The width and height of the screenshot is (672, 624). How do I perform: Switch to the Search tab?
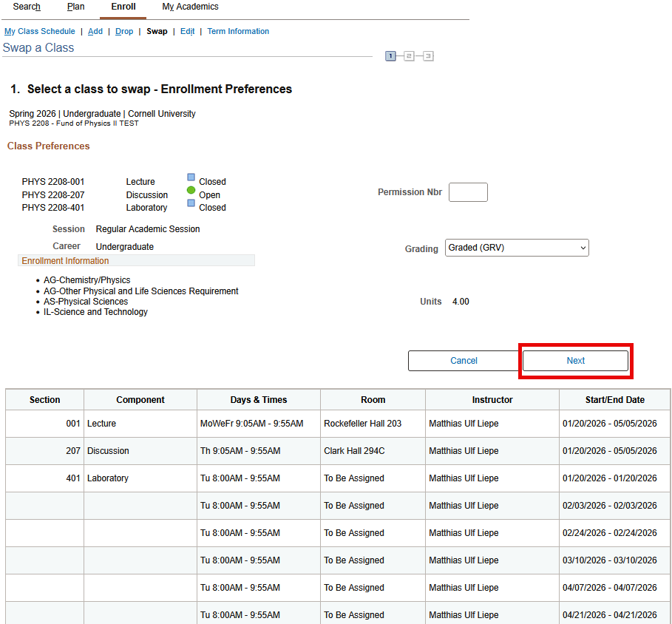coord(26,7)
